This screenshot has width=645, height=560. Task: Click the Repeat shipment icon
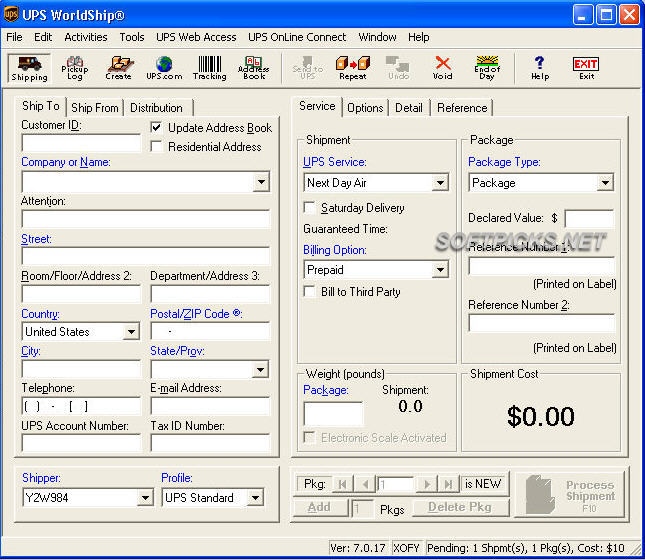pyautogui.click(x=353, y=68)
